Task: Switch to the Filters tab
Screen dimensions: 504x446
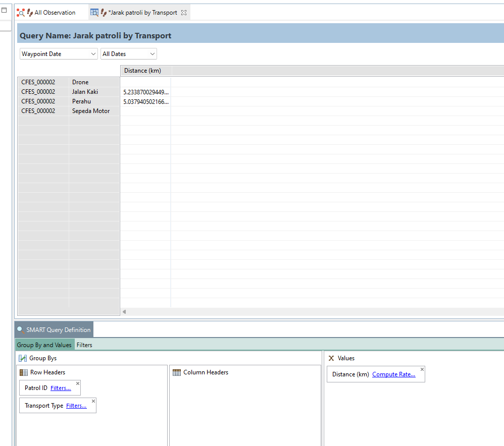Action: pyautogui.click(x=84, y=345)
